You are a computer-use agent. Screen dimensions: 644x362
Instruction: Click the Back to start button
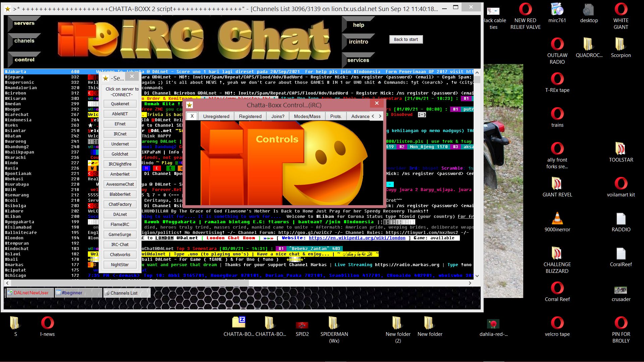[406, 40]
